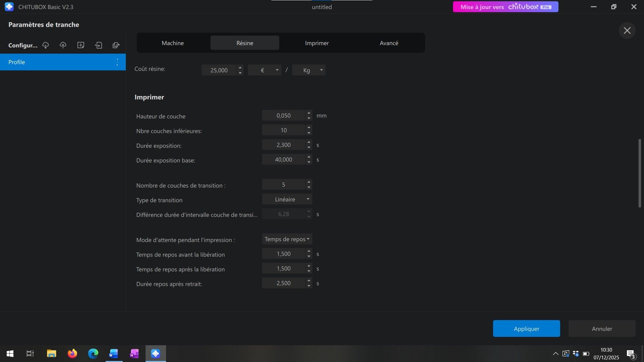Click the Appliquer button

[526, 328]
